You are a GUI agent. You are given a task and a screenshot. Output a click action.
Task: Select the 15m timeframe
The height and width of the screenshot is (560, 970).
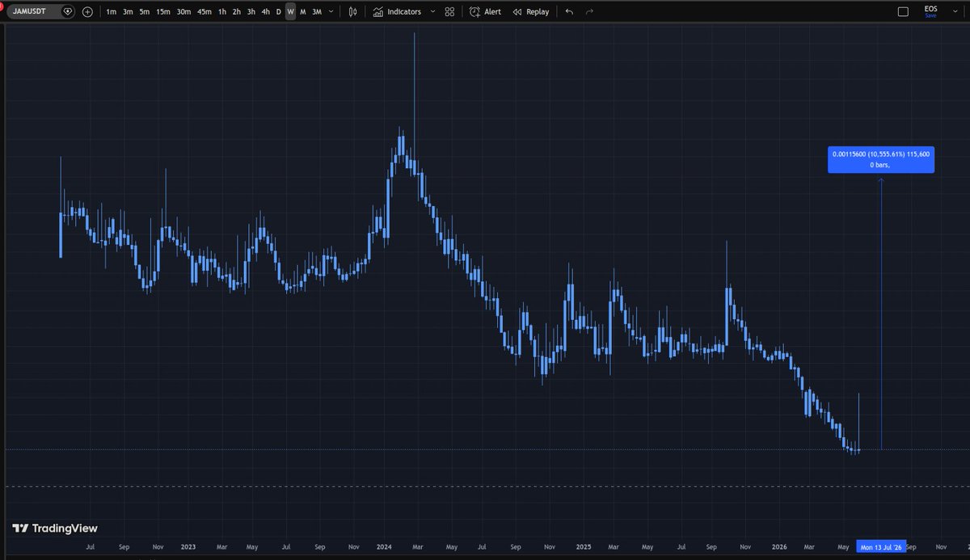click(x=163, y=12)
